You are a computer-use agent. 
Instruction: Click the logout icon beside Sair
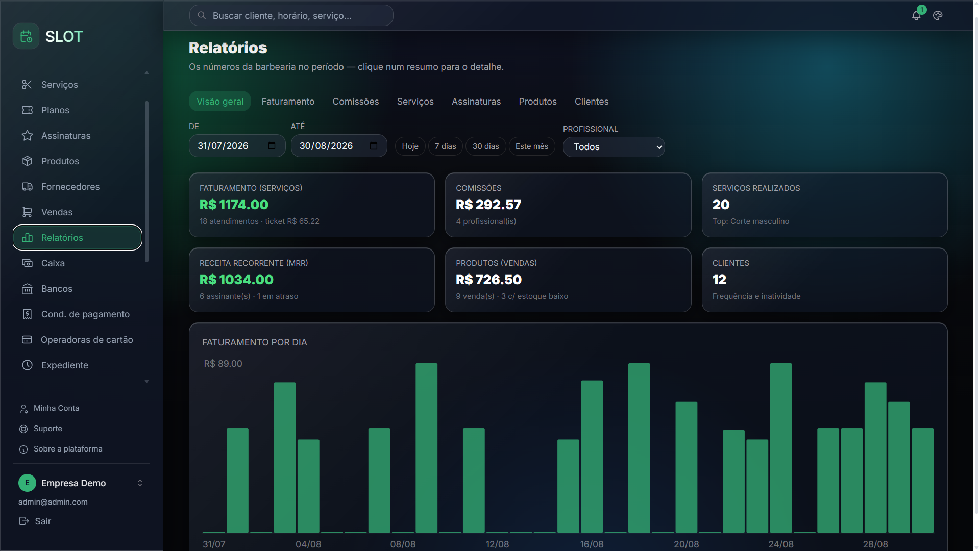(23, 521)
